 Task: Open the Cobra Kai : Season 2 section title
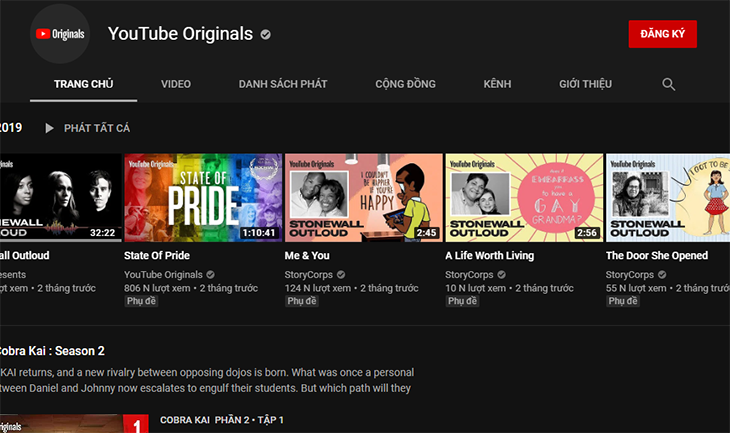pyautogui.click(x=52, y=351)
